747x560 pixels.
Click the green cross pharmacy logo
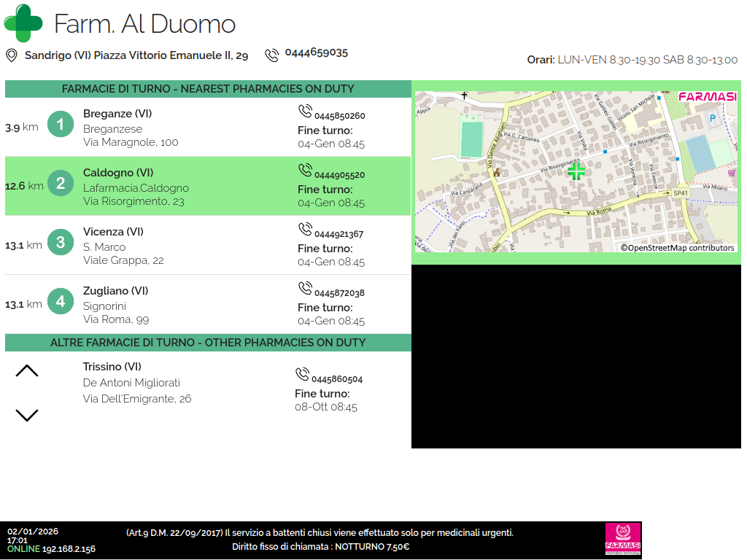point(23,23)
